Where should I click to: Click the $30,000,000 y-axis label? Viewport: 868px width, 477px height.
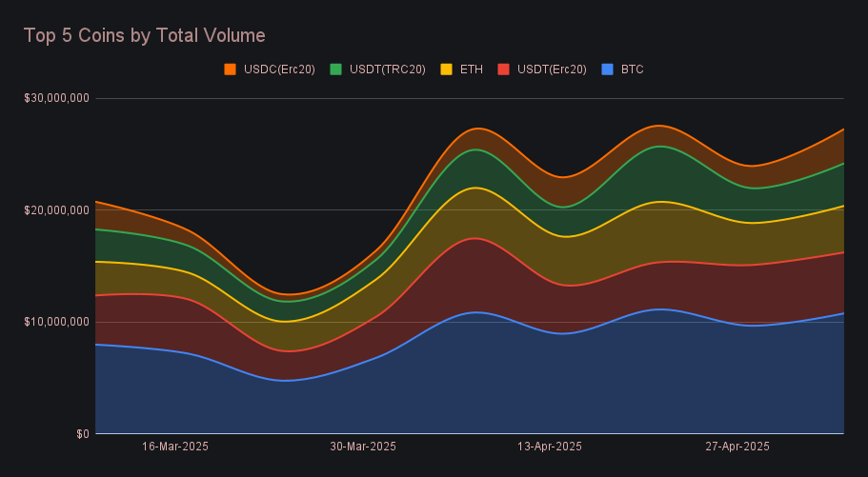tap(55, 97)
